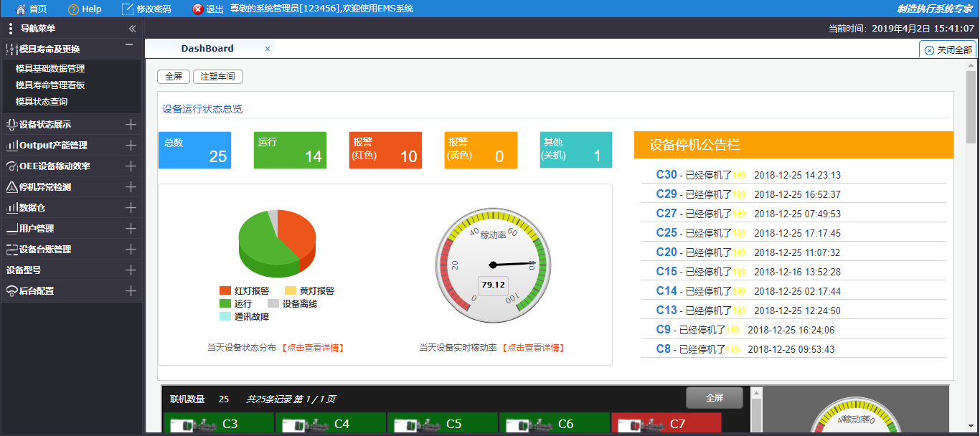
Task: Click the 关闭全部 button
Action: click(948, 50)
